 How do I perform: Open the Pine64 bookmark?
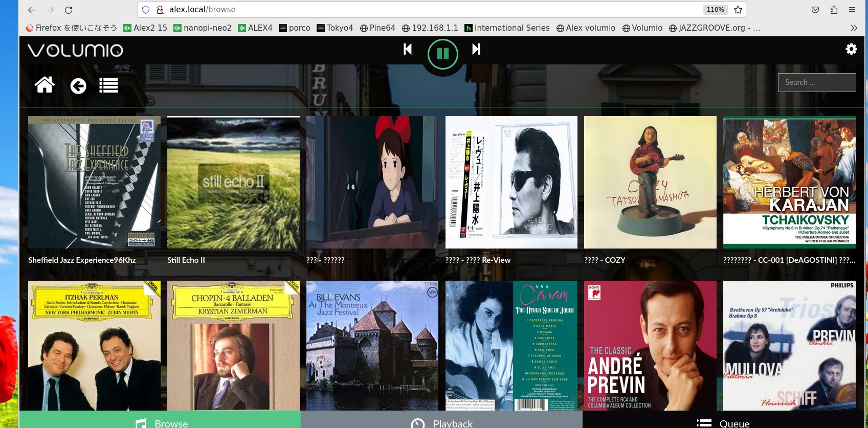tap(377, 28)
